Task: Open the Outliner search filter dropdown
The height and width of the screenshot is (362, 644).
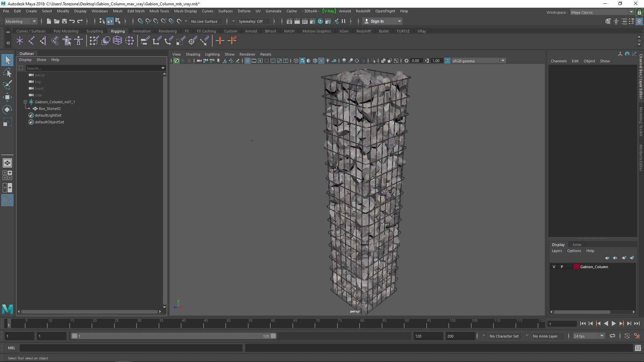Action: tap(163, 68)
